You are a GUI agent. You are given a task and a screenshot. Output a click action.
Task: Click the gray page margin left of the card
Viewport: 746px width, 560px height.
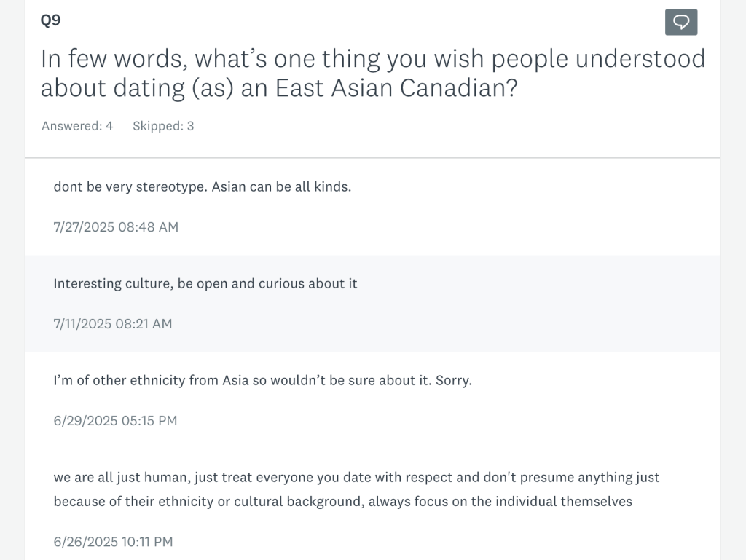(12, 291)
